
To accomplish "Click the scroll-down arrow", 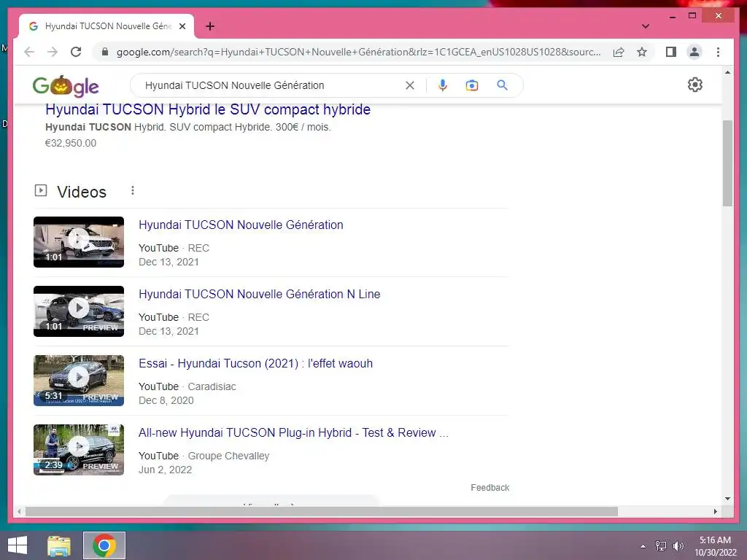I will (727, 499).
